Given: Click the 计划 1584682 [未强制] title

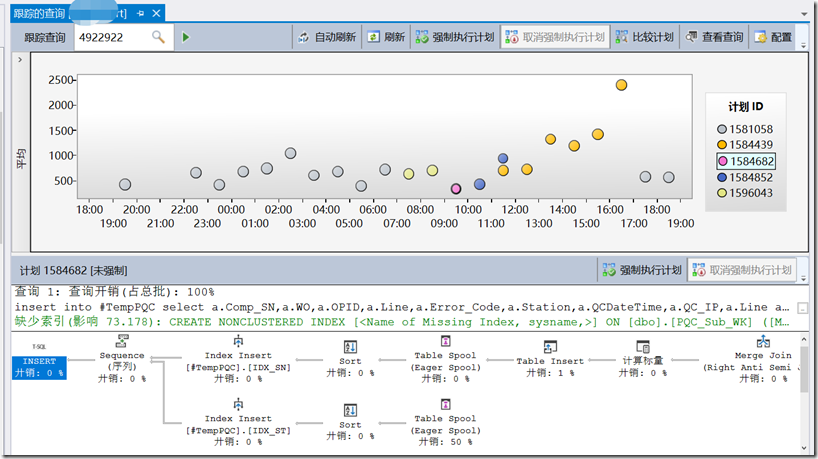Looking at the screenshot, I should (74, 270).
